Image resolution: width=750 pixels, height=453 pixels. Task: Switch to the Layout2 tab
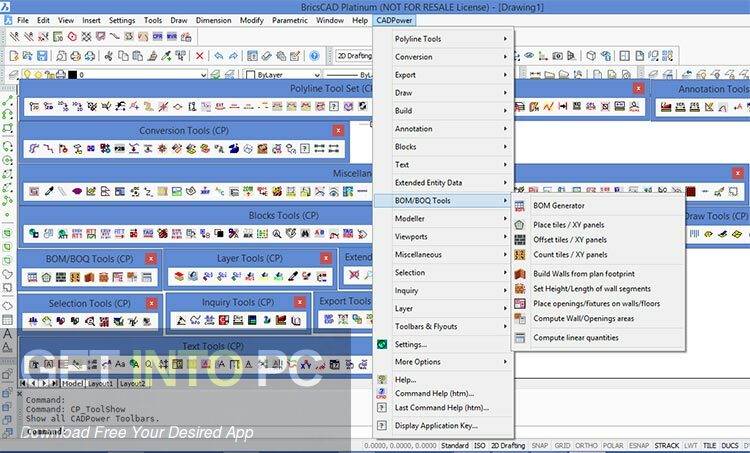point(132,384)
